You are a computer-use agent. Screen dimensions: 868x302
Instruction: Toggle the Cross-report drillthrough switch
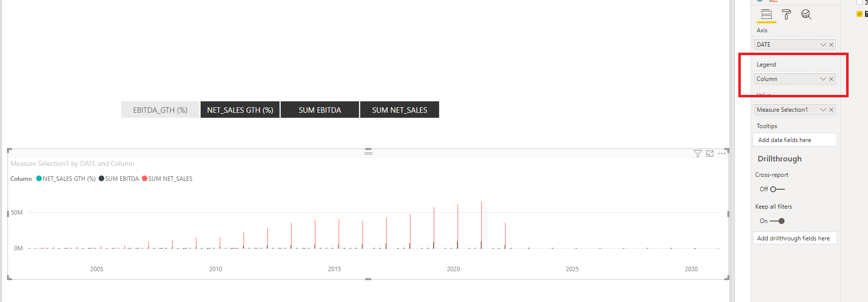coord(777,189)
